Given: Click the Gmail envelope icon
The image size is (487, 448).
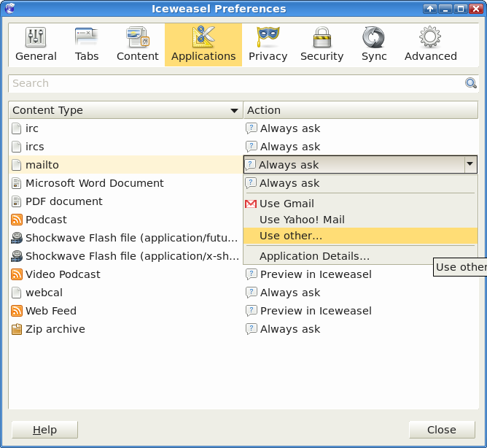Looking at the screenshot, I should point(251,204).
